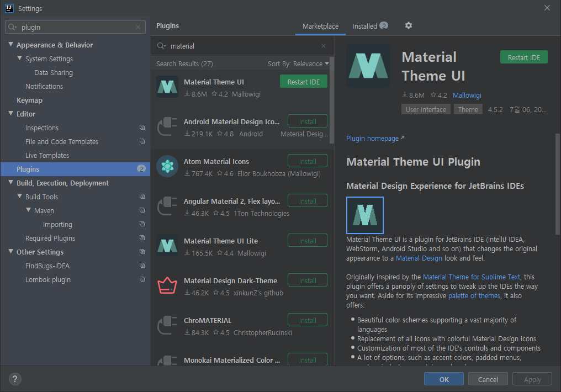Screen dimensions: 561x392
Task: Install Atom Material Icons plugin
Action: click(308, 161)
